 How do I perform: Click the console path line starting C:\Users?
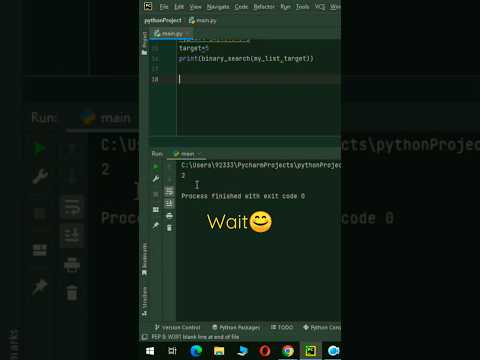[x=261, y=165]
